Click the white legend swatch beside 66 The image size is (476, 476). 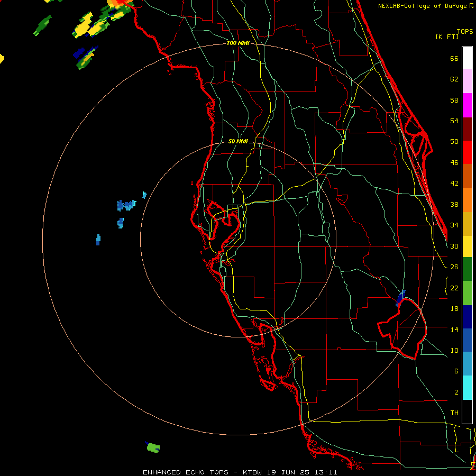467,58
